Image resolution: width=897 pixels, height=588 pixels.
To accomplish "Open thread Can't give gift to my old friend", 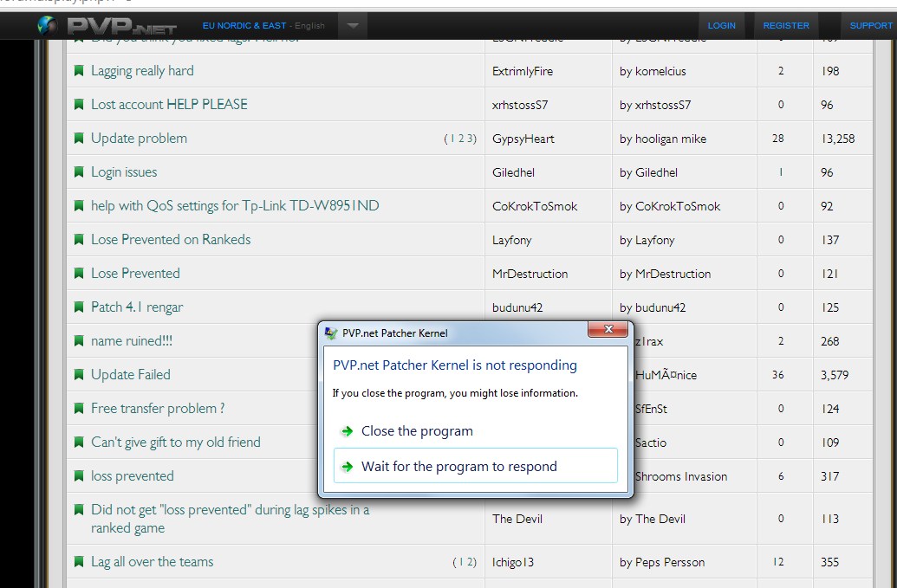I will (x=176, y=442).
